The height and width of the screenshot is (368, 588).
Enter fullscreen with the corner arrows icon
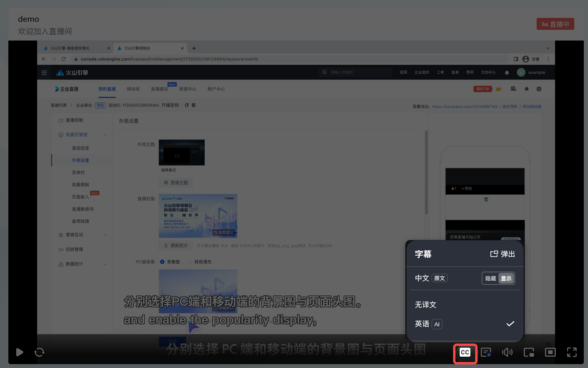tap(572, 352)
